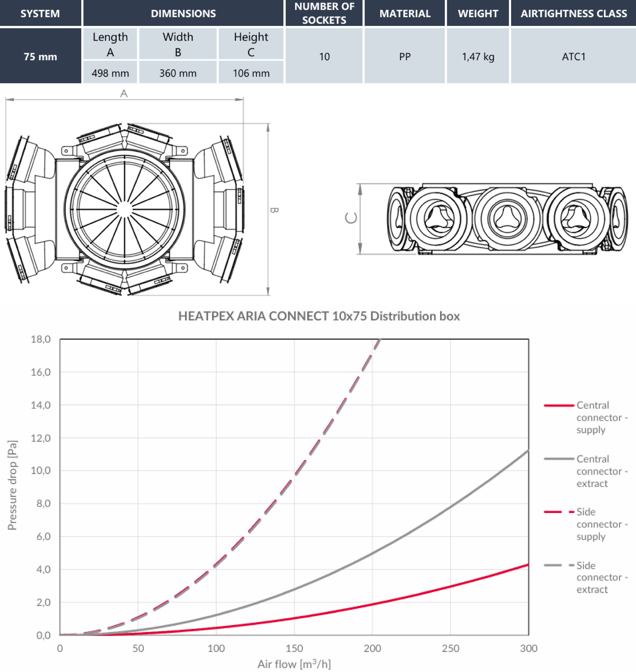
Task: Click the 300 x-axis tick label
Action: (529, 648)
